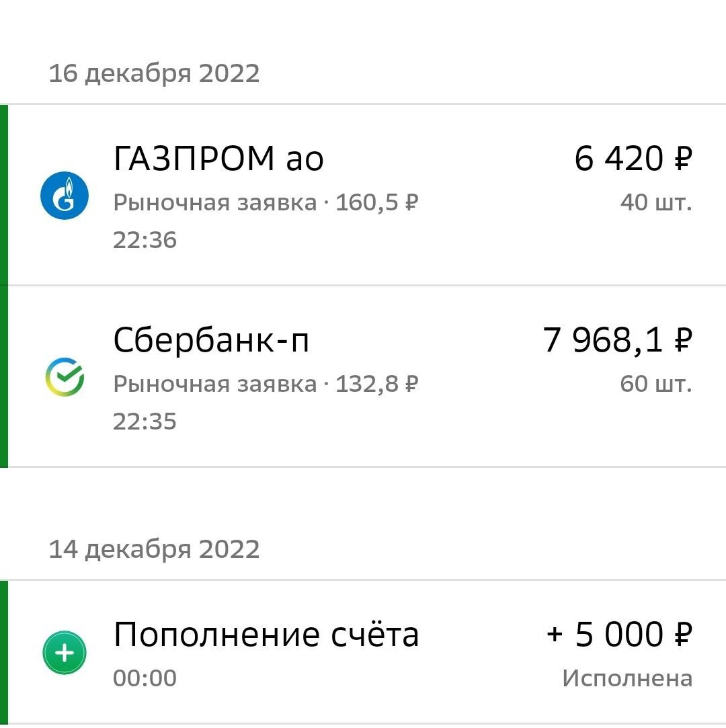Tap the 16 декабря 2022 date header
Viewport: 726px width, 728px height.
coord(154,73)
